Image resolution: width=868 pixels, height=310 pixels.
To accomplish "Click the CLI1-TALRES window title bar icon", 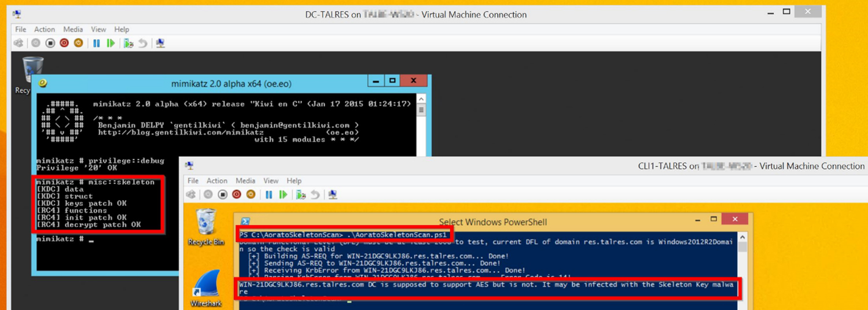I will [x=189, y=166].
